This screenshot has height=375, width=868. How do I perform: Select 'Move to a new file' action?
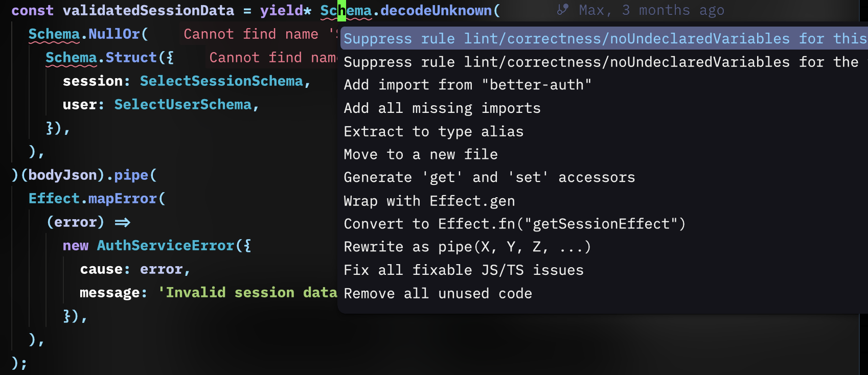pyautogui.click(x=421, y=154)
